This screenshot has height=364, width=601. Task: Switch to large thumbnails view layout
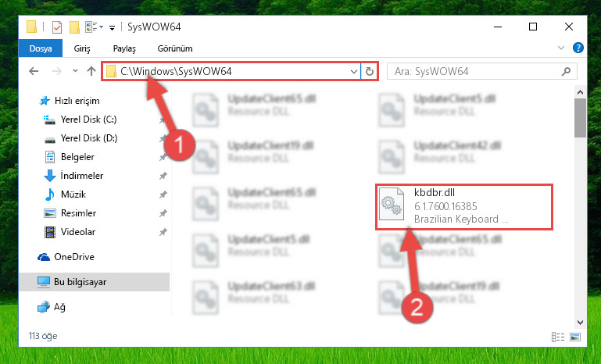point(575,337)
